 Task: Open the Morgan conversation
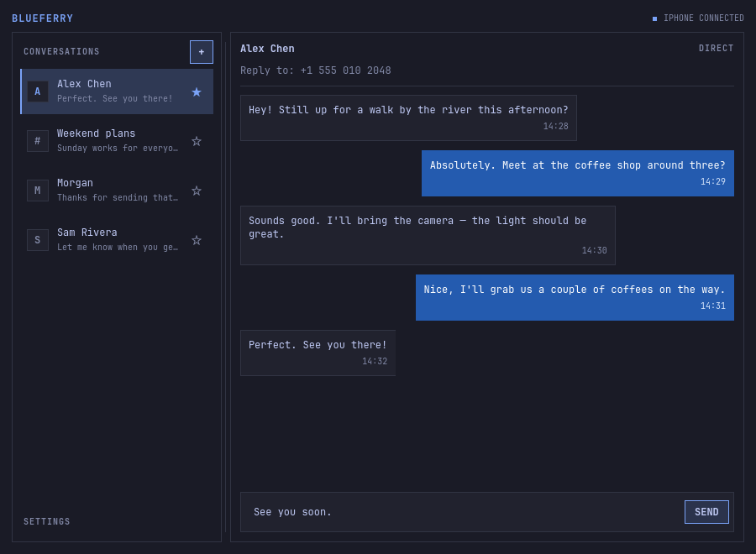[117, 191]
